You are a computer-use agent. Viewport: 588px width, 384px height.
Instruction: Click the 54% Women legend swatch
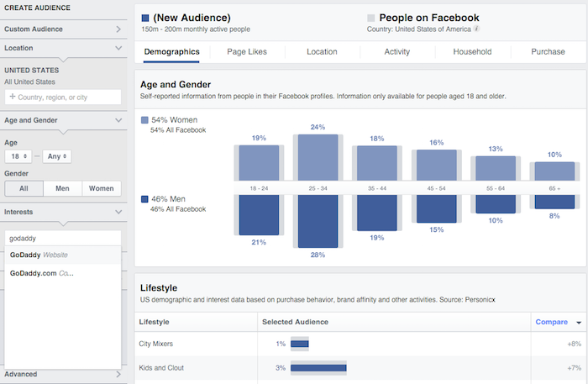(x=144, y=120)
